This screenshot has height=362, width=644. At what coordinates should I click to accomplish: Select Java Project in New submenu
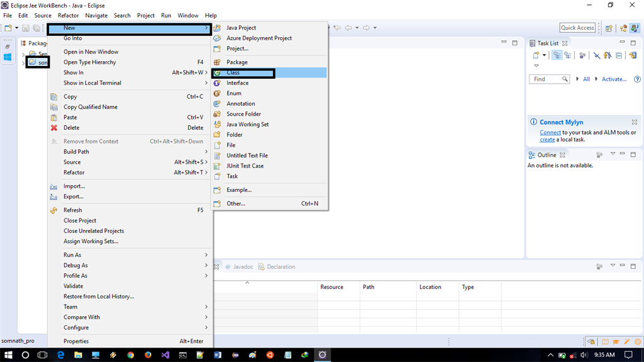[x=269, y=28]
